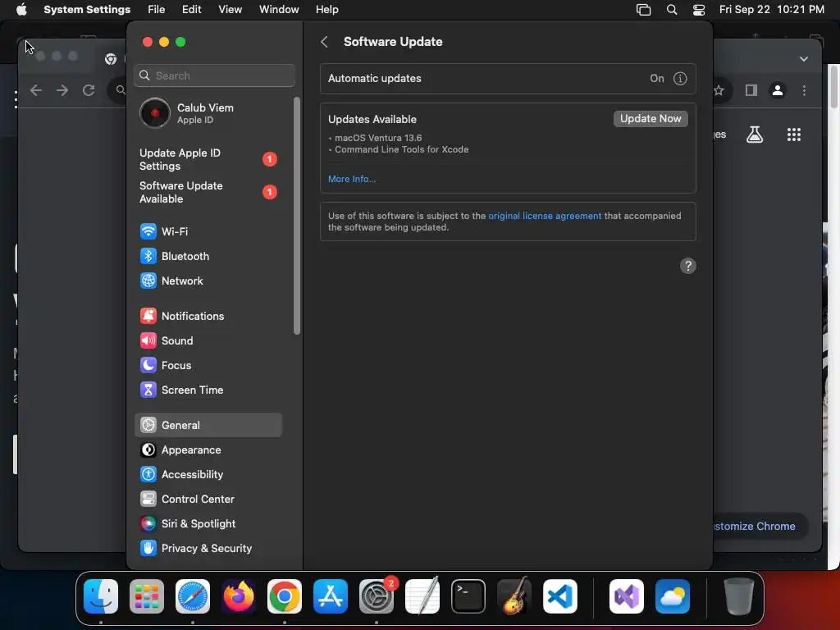Click the help question mark button
840x630 pixels.
point(688,266)
